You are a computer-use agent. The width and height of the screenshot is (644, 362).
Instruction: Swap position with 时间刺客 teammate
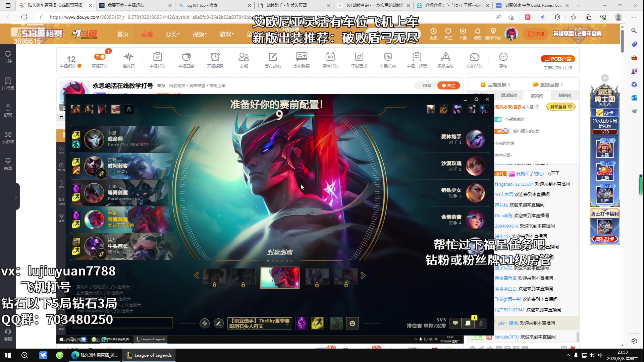101,174
